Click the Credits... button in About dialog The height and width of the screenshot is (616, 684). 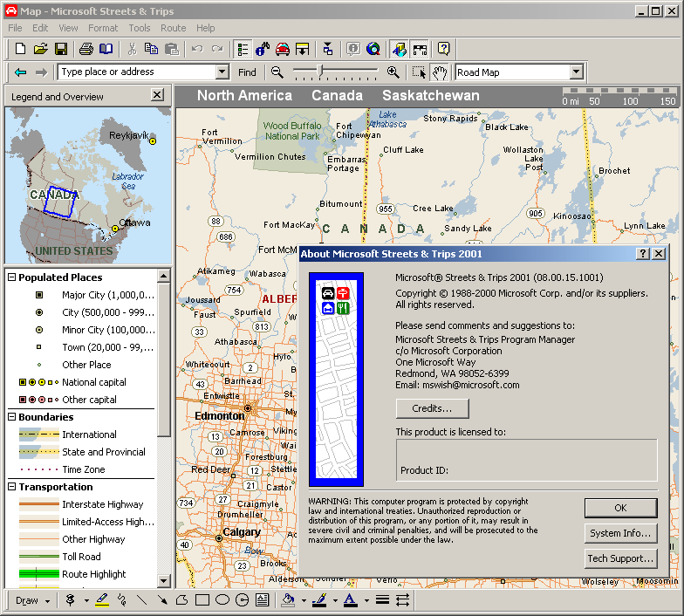[x=433, y=408]
